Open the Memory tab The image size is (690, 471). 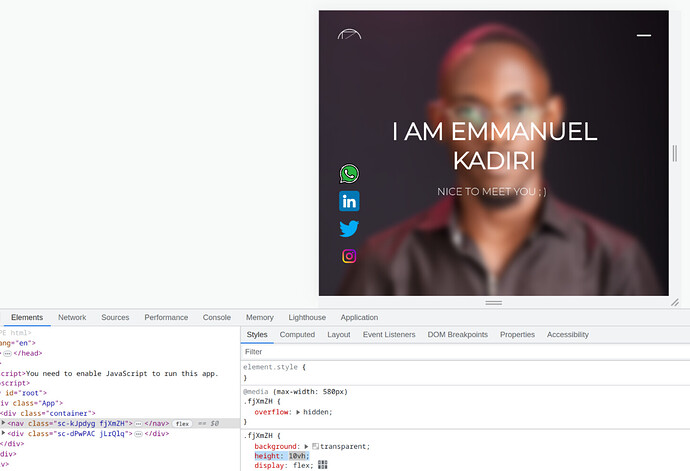[x=260, y=317]
